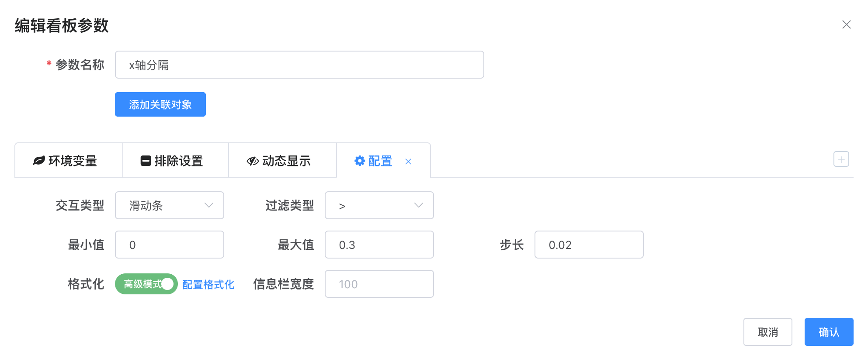Toggle the 高级模式 format switch
Screen dimensions: 868x352
point(146,284)
